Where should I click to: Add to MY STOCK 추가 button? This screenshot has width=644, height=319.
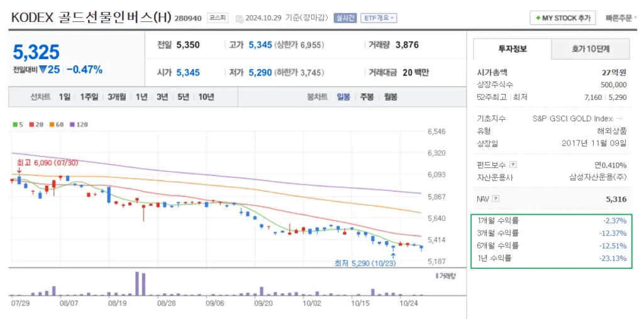563,18
